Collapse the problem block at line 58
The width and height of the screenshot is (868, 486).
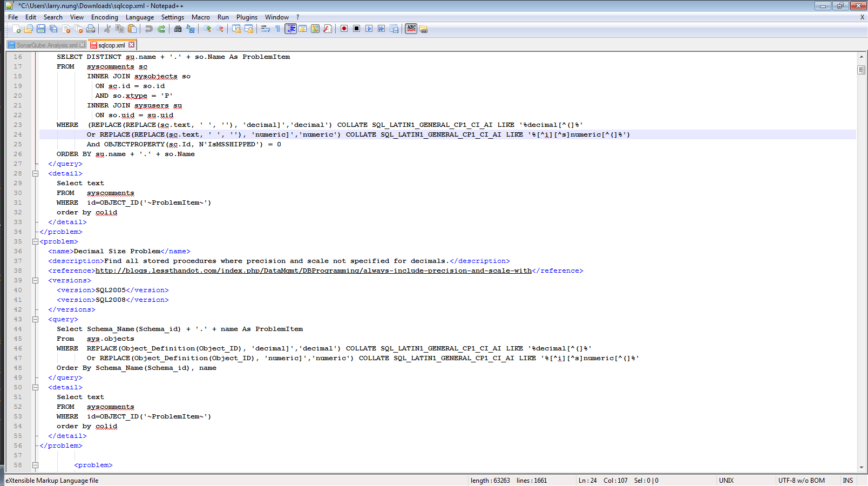click(x=35, y=465)
